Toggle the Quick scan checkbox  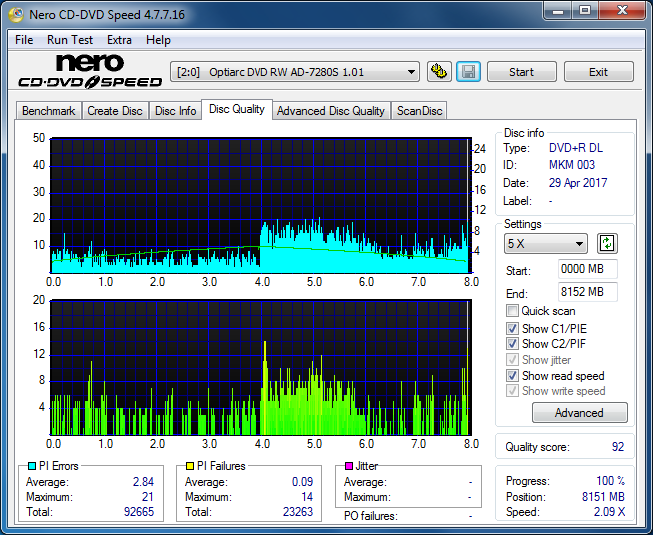coord(512,311)
